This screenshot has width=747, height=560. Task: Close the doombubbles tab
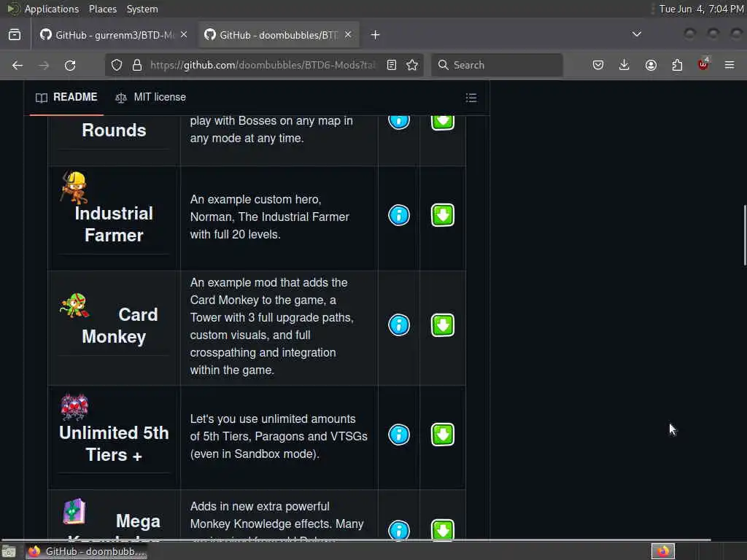tap(348, 35)
